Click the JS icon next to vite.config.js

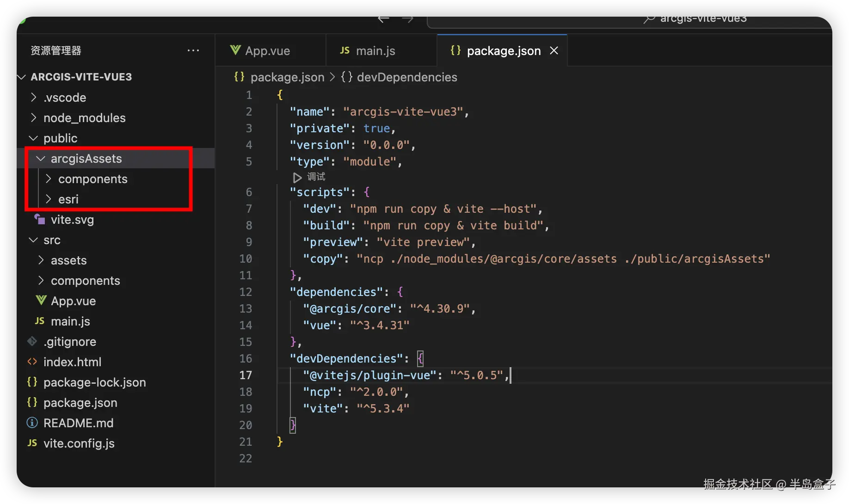32,443
